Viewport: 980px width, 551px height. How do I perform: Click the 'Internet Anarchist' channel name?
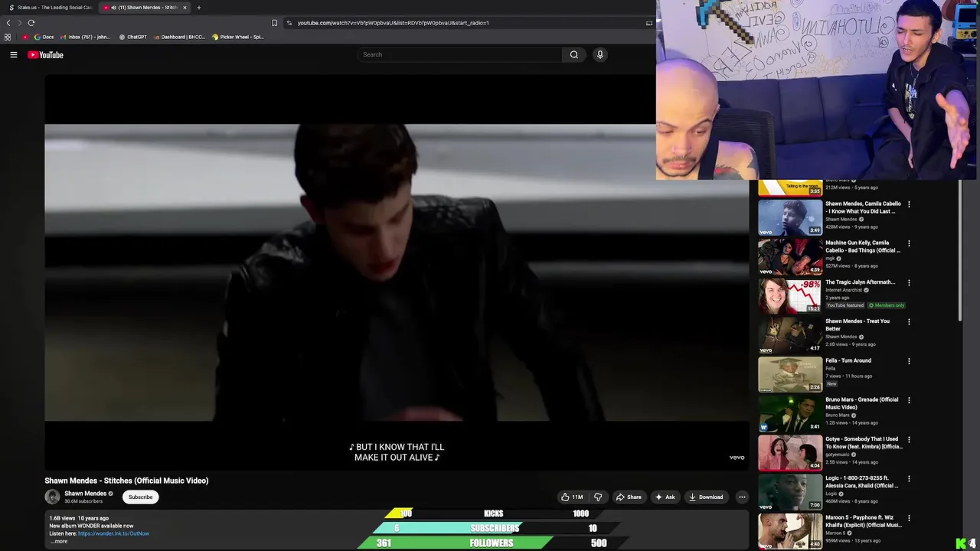click(x=844, y=290)
